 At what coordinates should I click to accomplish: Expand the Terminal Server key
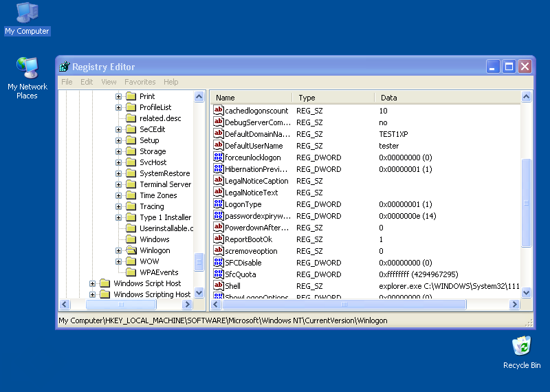pyautogui.click(x=118, y=184)
